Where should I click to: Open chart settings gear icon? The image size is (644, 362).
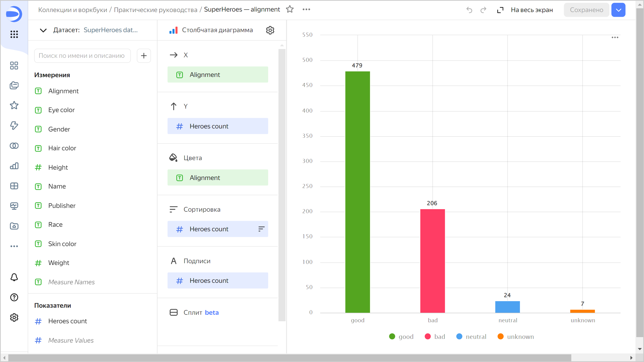coord(270,30)
